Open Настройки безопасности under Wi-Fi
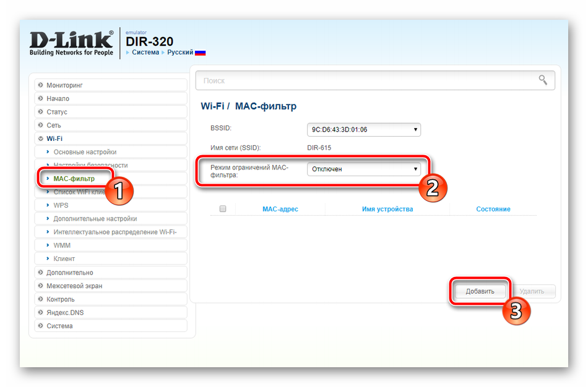 pyautogui.click(x=111, y=165)
